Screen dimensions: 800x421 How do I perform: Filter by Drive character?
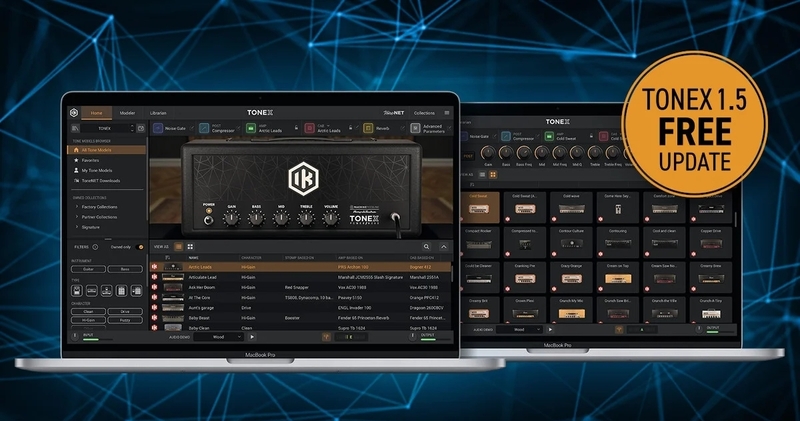(125, 311)
